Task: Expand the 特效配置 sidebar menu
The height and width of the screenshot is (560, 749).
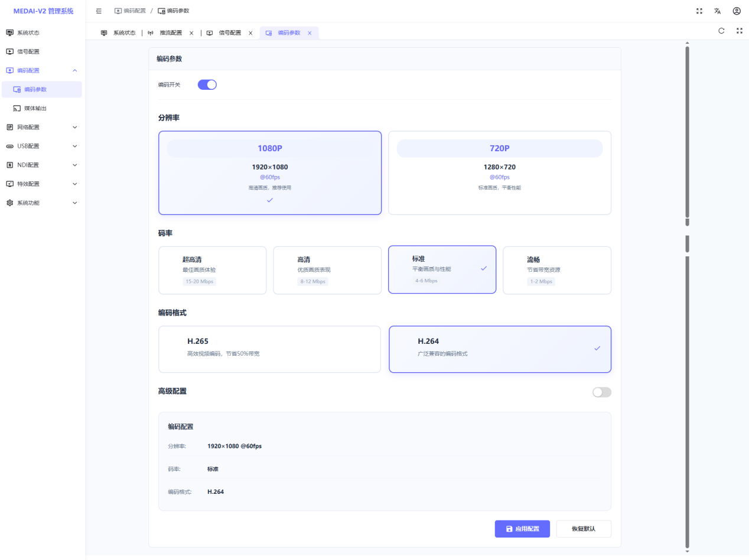Action: point(43,184)
